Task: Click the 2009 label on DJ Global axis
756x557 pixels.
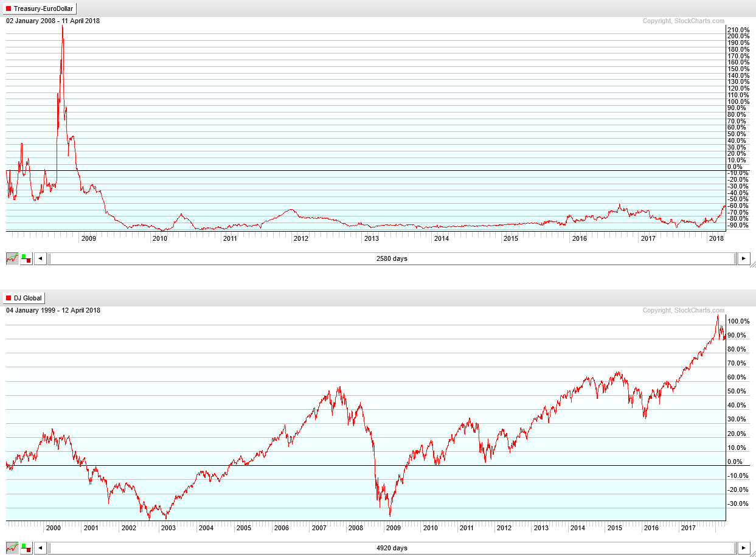Action: click(393, 528)
